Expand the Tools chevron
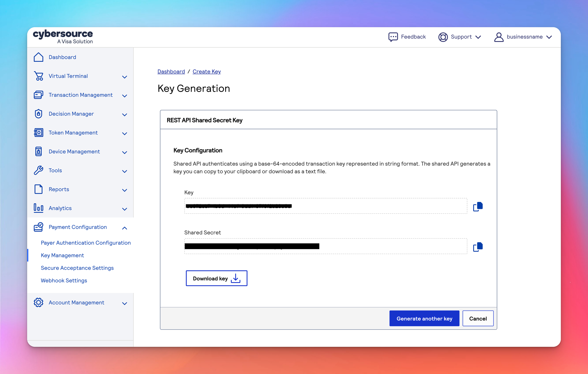The width and height of the screenshot is (588, 374). pyautogui.click(x=125, y=171)
